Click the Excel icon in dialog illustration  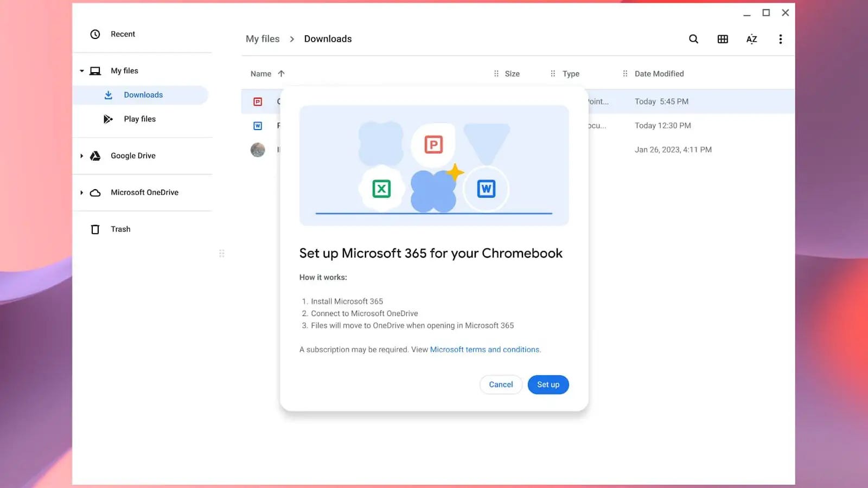click(381, 189)
